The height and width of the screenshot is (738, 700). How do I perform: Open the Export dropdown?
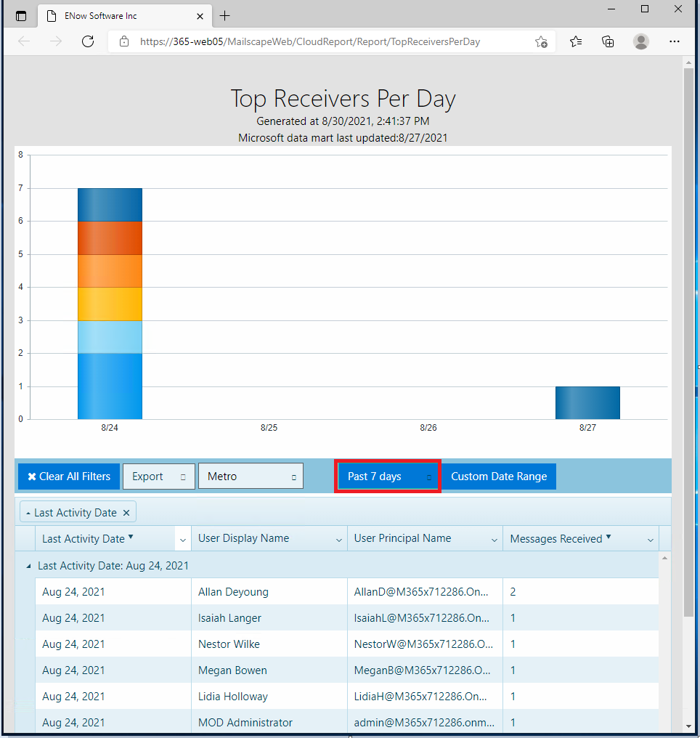pos(159,477)
